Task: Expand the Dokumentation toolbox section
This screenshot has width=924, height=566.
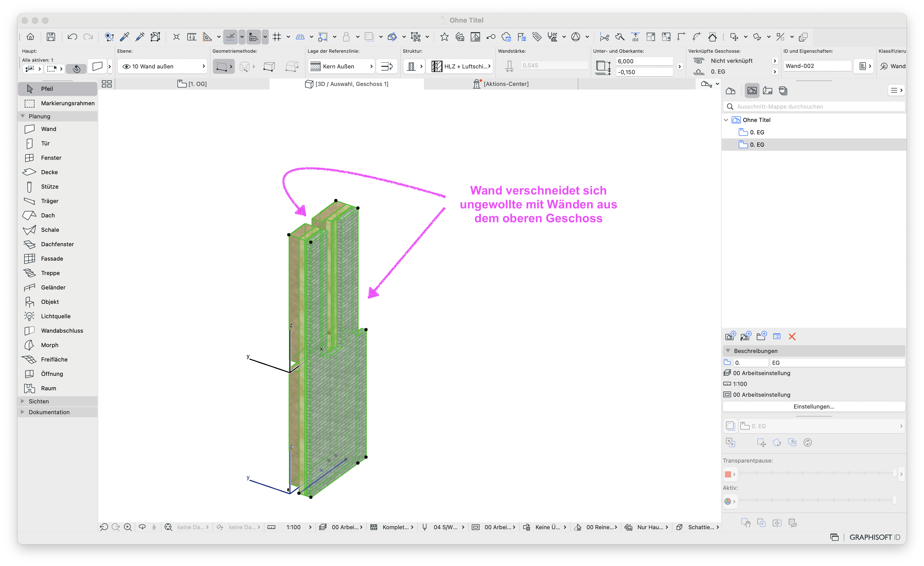Action: pyautogui.click(x=23, y=412)
